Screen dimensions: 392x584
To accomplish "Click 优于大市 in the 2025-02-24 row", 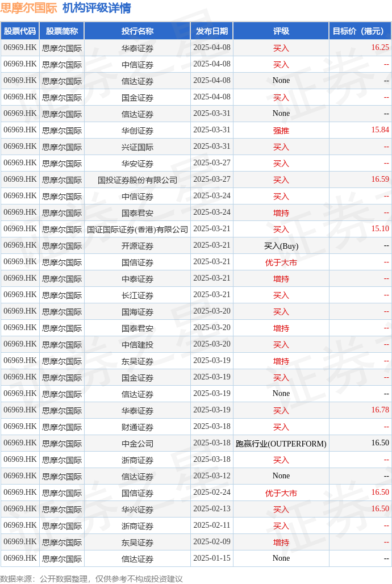I will [281, 493].
